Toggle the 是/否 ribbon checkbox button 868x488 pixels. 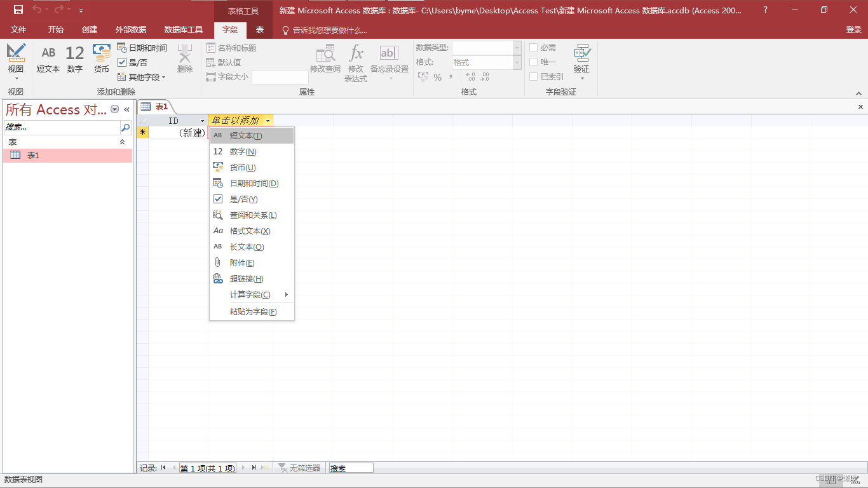pyautogui.click(x=133, y=62)
